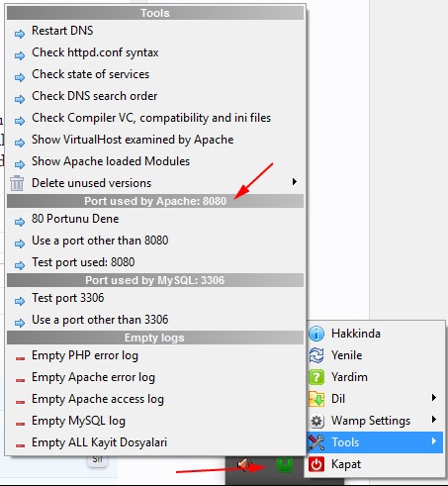Click the gear icon for Wamp Settings
The height and width of the screenshot is (486, 448).
[x=316, y=421]
